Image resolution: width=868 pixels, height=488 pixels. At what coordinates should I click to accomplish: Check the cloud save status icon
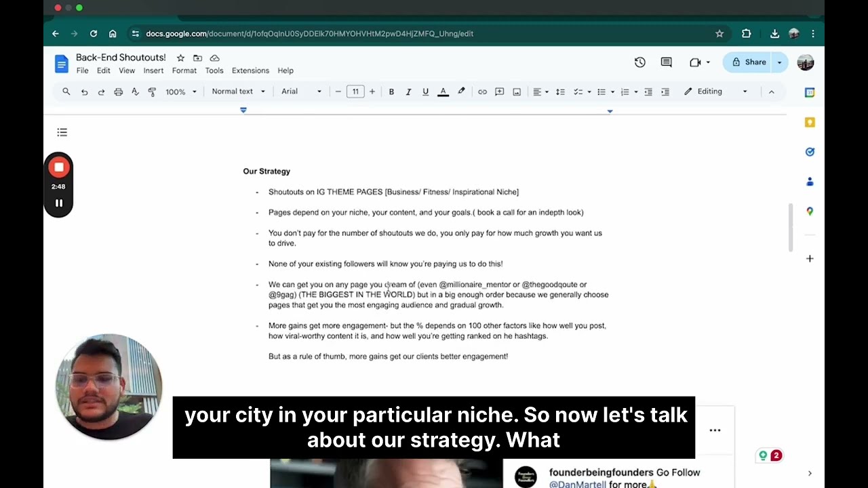tap(214, 58)
